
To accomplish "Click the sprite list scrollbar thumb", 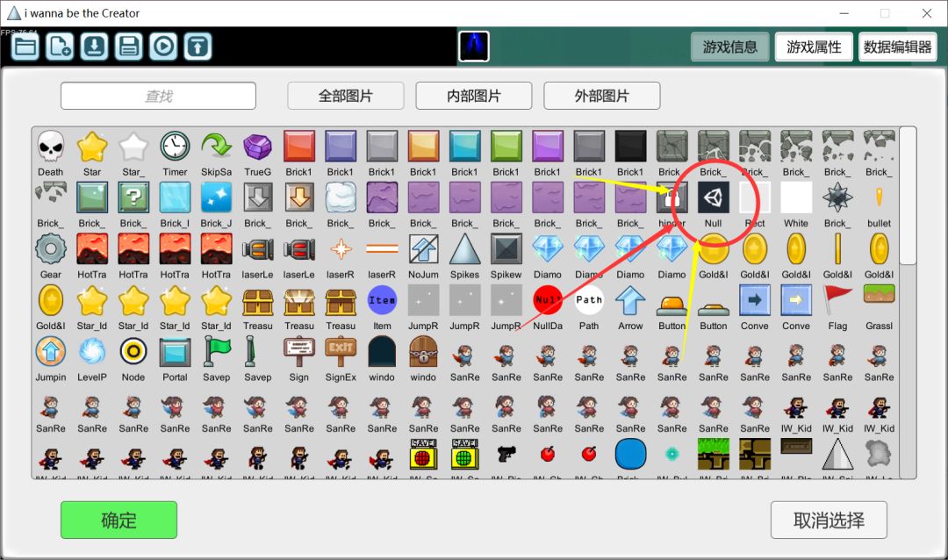I will [x=908, y=196].
